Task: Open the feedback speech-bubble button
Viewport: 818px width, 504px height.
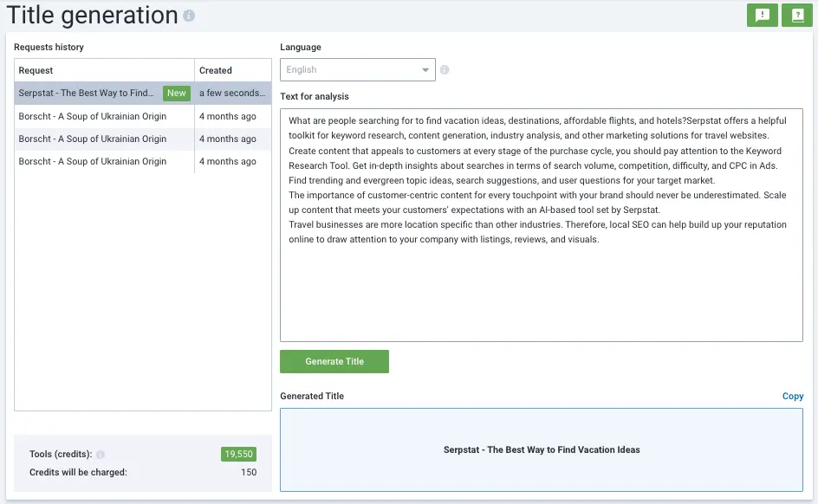Action: pyautogui.click(x=763, y=15)
